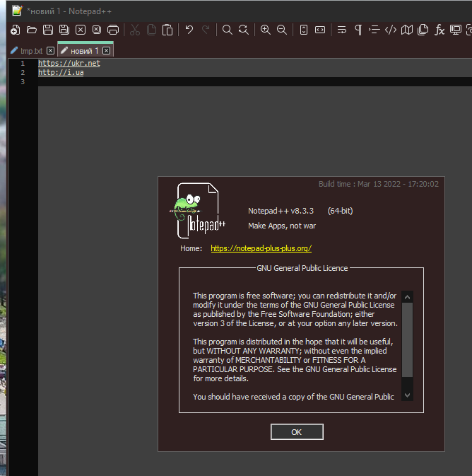Click line number 2 in the margin
Viewport: 472px width, 476px height.
23,72
